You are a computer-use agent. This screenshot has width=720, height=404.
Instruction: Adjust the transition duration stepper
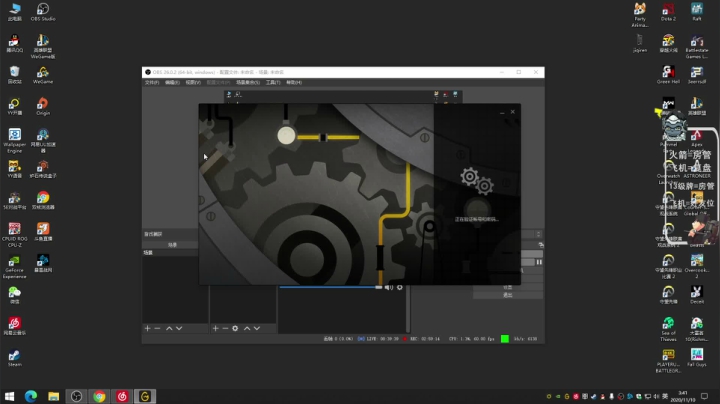pyautogui.click(x=539, y=234)
